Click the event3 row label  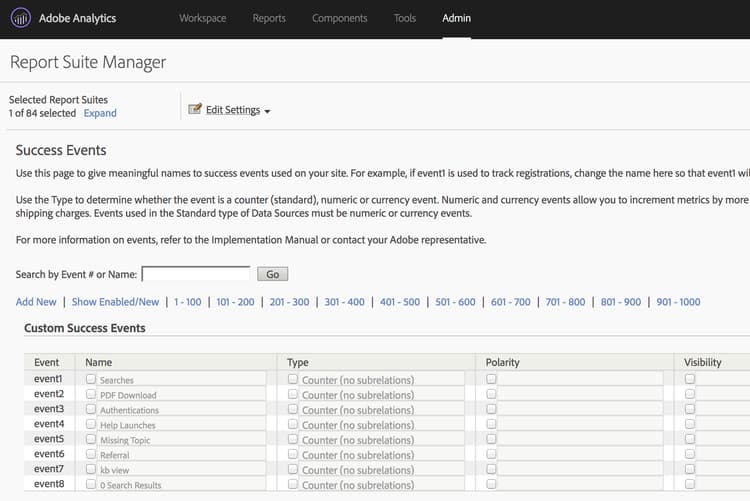(49, 409)
